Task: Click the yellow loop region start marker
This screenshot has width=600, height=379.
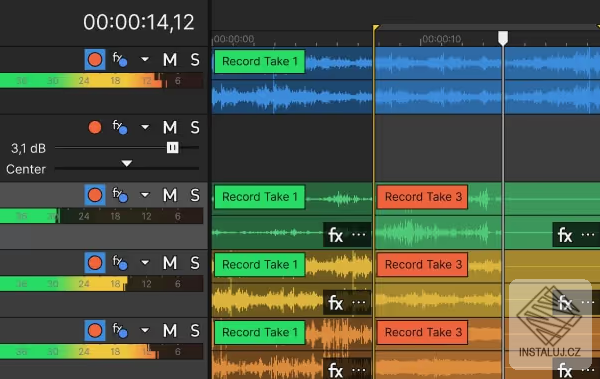Action: [x=376, y=28]
